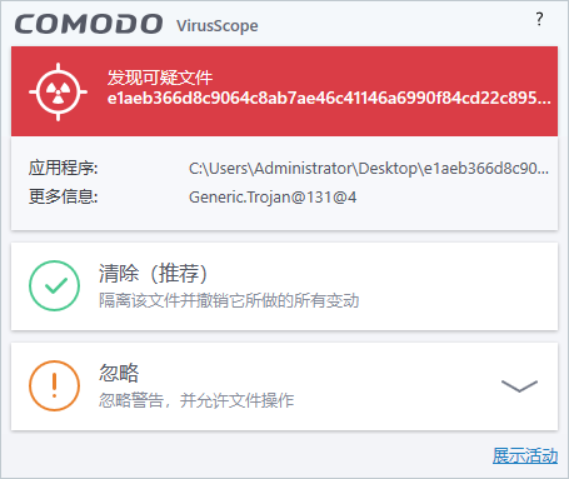Viewport: 569px width, 479px height.
Task: Click the VirusScope title text
Action: click(x=217, y=26)
